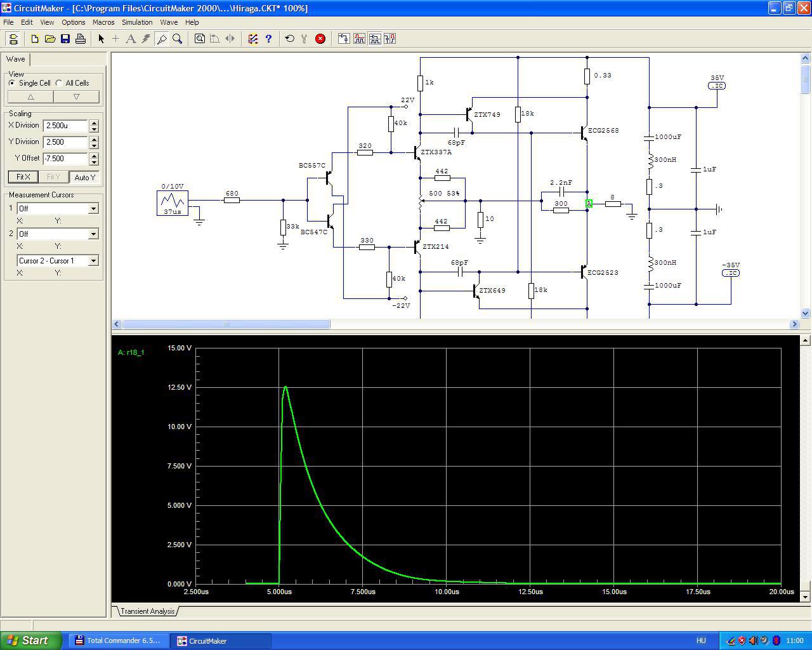Viewport: 812px width, 650px height.
Task: Toggle the Auto Y button
Action: (x=84, y=177)
